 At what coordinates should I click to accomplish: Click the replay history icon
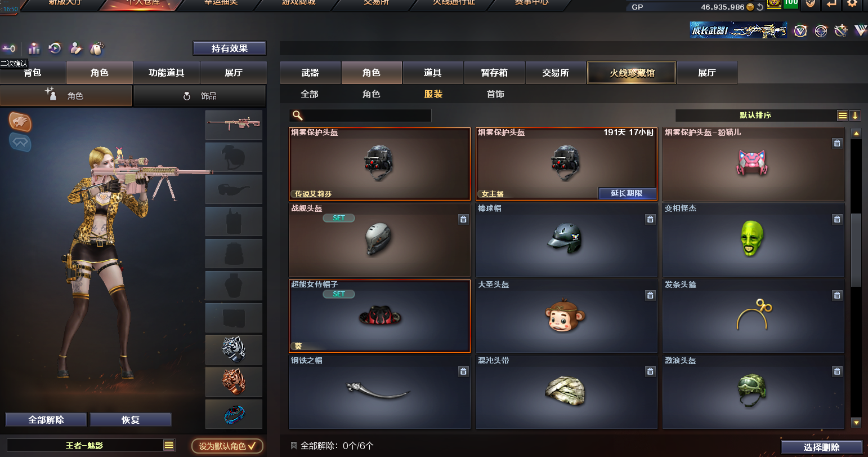55,48
